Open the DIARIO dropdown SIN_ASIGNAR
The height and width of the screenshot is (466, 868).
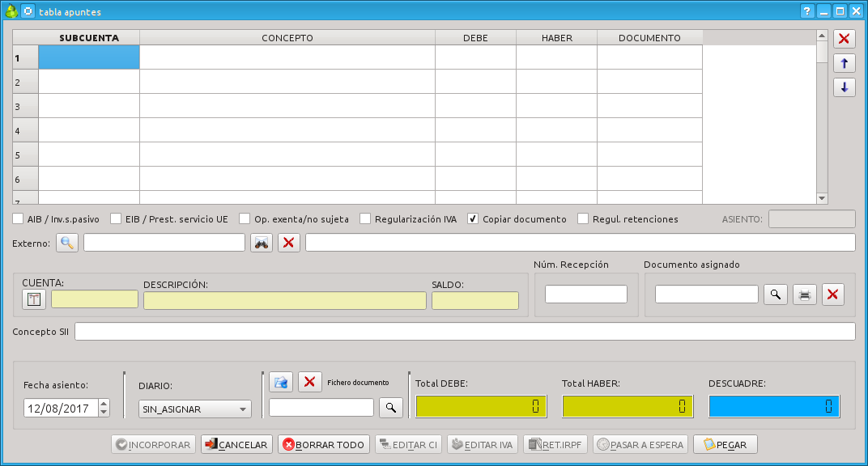pyautogui.click(x=195, y=409)
